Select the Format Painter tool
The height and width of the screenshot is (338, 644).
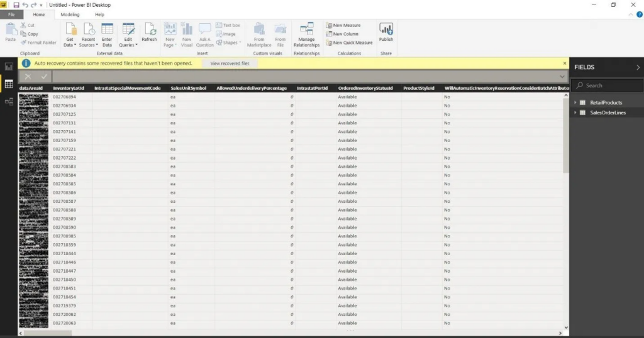point(38,43)
